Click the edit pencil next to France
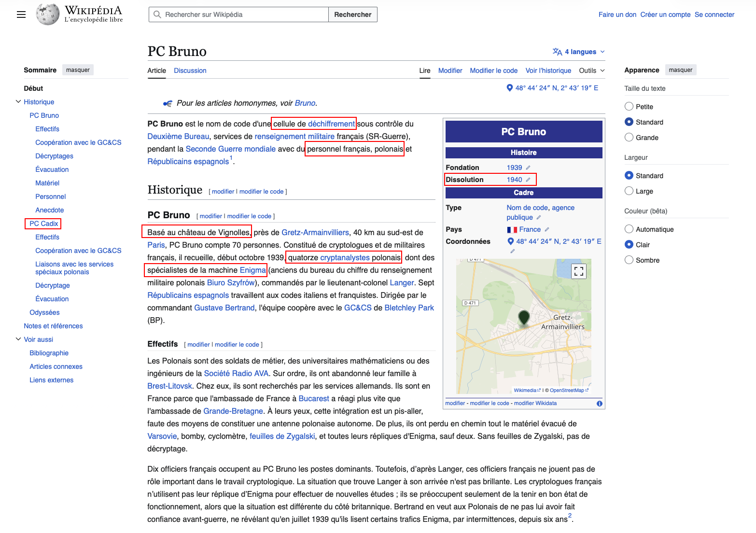This screenshot has height=533, width=756. (x=546, y=229)
